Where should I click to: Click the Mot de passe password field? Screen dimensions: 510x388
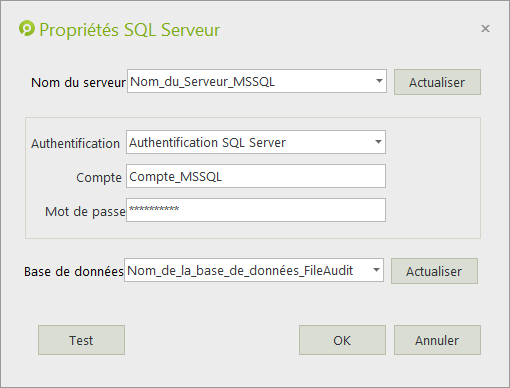(x=256, y=210)
